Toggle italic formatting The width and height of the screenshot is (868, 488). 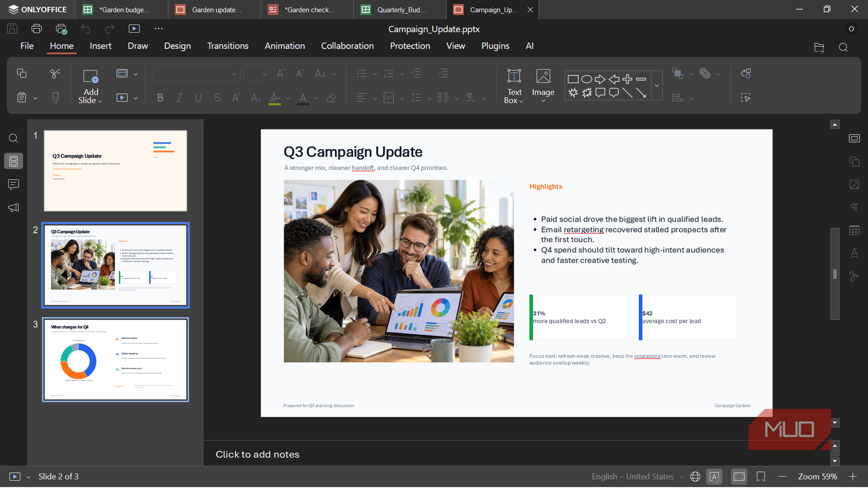point(179,98)
